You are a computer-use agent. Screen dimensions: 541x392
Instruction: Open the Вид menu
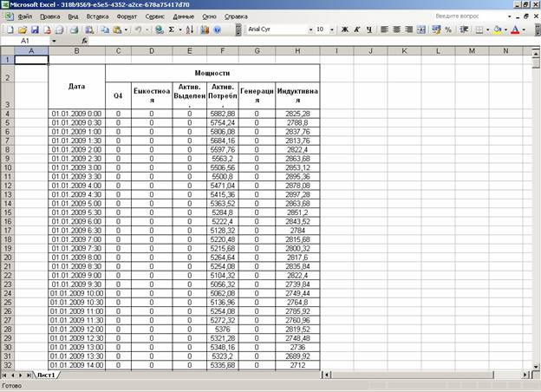tap(73, 16)
